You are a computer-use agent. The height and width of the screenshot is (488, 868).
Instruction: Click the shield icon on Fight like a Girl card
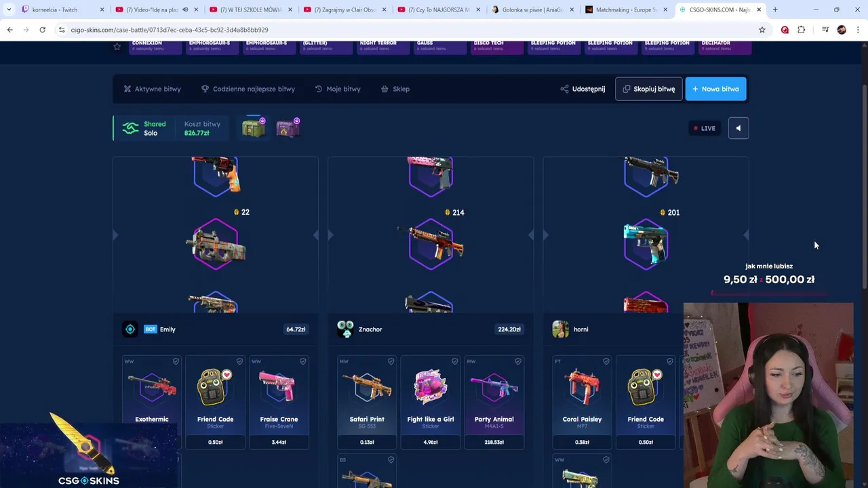[454, 361]
